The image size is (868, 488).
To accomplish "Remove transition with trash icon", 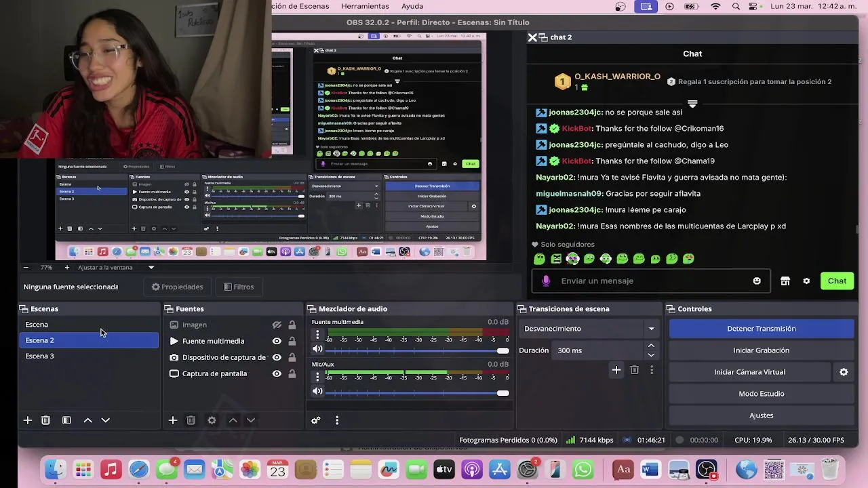I will coord(634,370).
